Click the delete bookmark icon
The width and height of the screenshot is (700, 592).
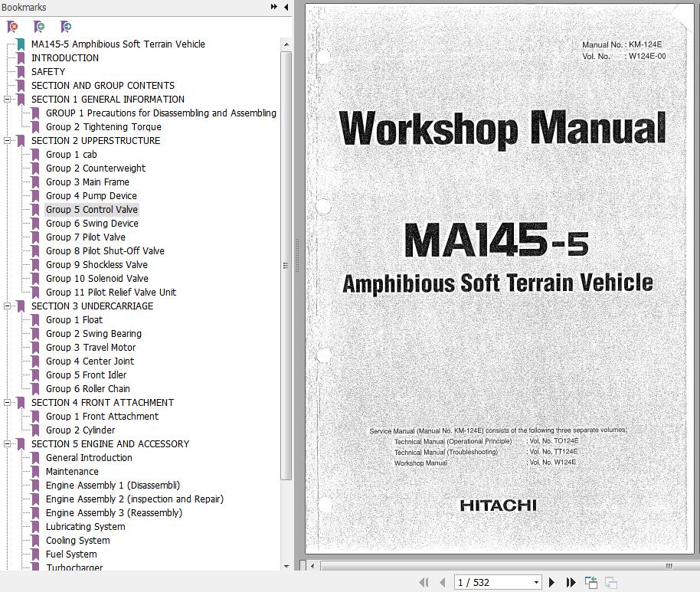12,27
